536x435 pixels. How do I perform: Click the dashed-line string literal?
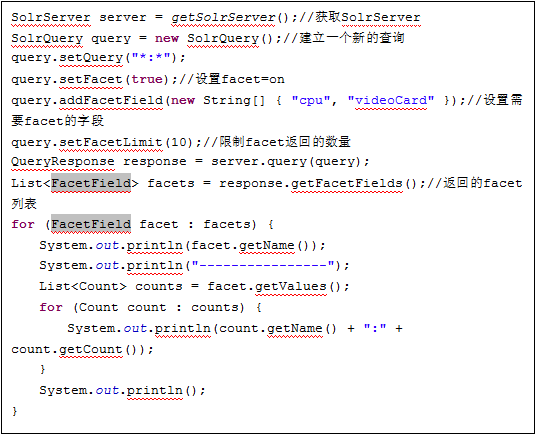(x=263, y=265)
